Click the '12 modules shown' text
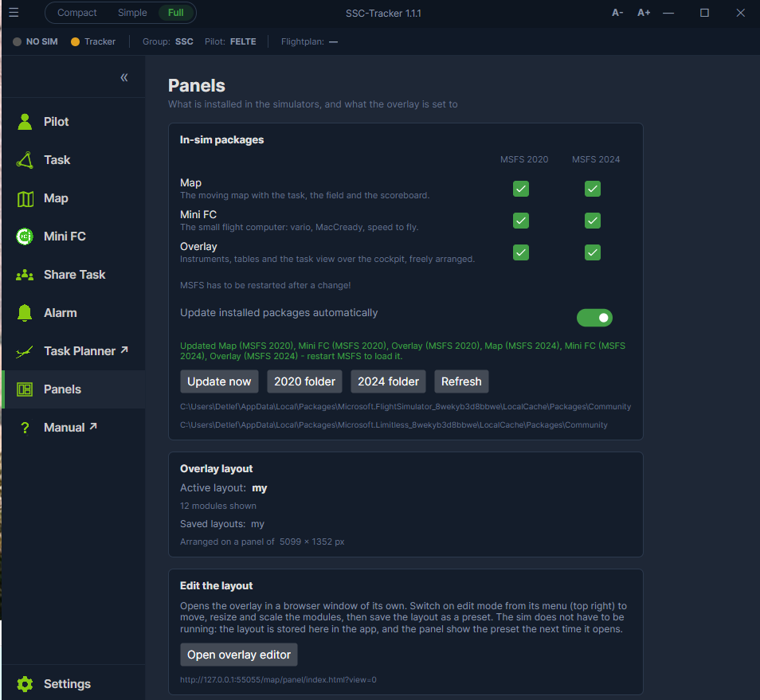Screen dimensions: 760x700 pyautogui.click(x=218, y=506)
